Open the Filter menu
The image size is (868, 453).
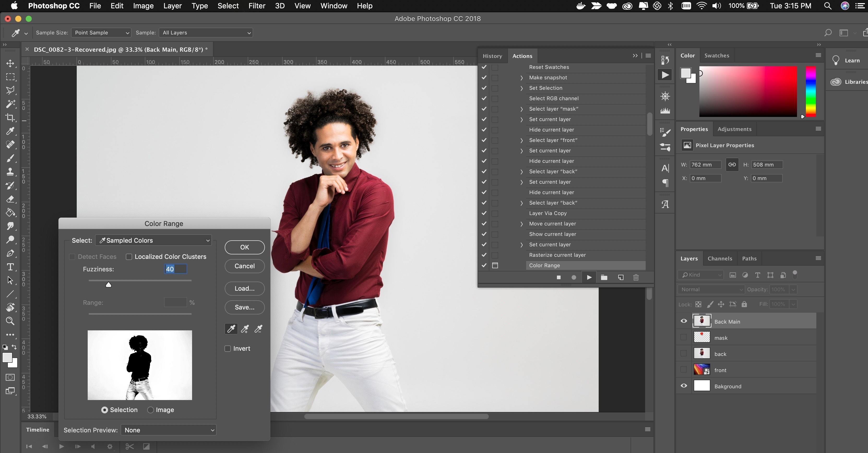click(x=257, y=6)
